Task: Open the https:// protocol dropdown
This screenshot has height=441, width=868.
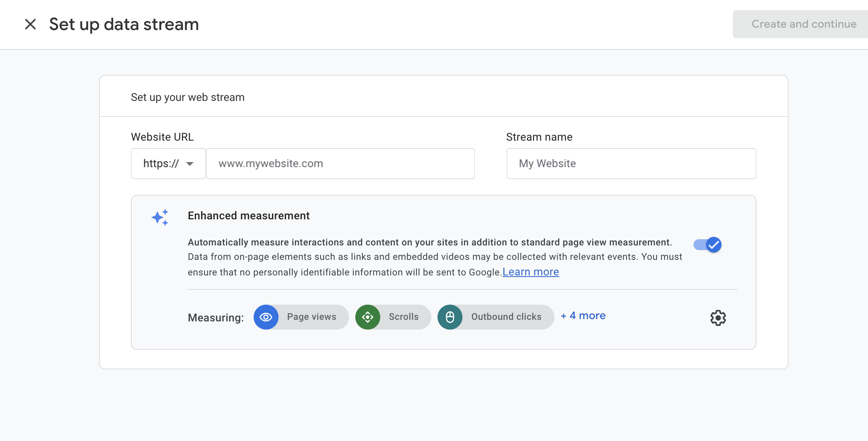Action: [168, 164]
